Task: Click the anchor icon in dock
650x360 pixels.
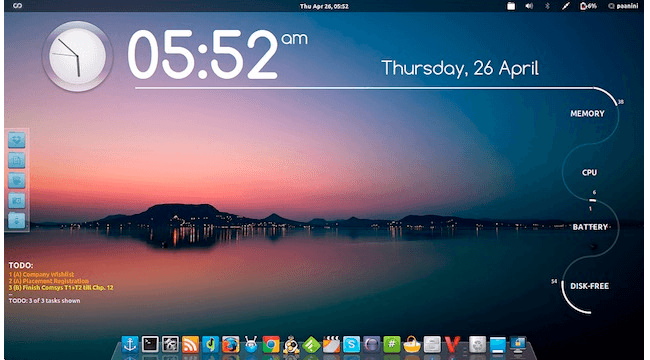Action: click(130, 344)
